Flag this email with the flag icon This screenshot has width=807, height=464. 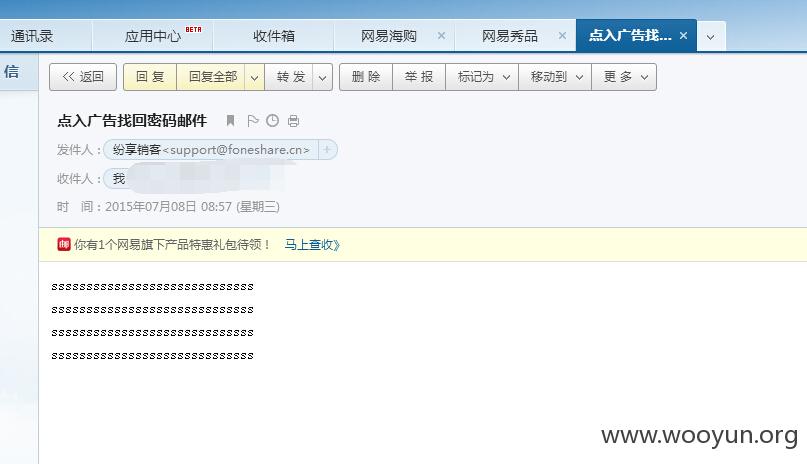point(252,121)
